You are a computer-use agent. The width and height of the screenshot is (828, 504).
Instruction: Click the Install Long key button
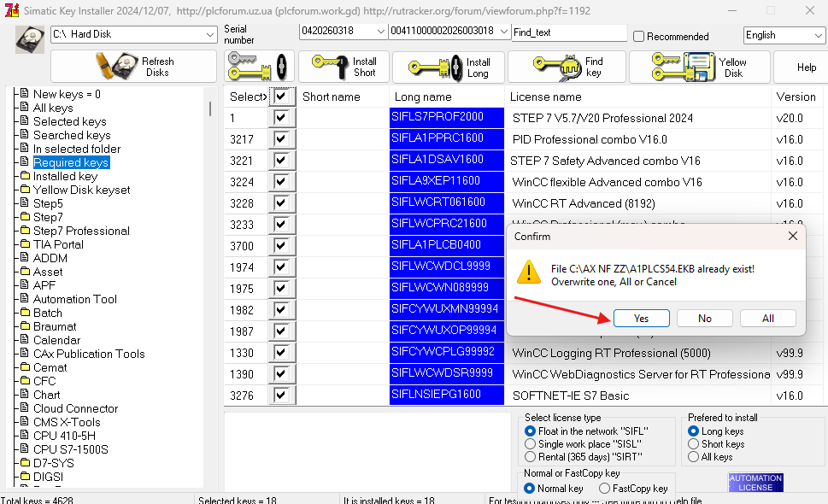tap(448, 67)
